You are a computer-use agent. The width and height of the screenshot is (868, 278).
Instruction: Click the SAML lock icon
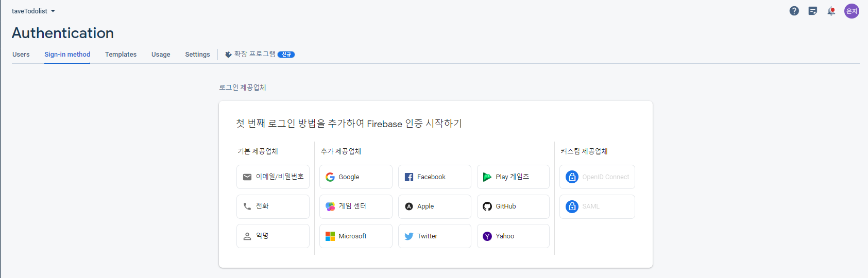(572, 206)
